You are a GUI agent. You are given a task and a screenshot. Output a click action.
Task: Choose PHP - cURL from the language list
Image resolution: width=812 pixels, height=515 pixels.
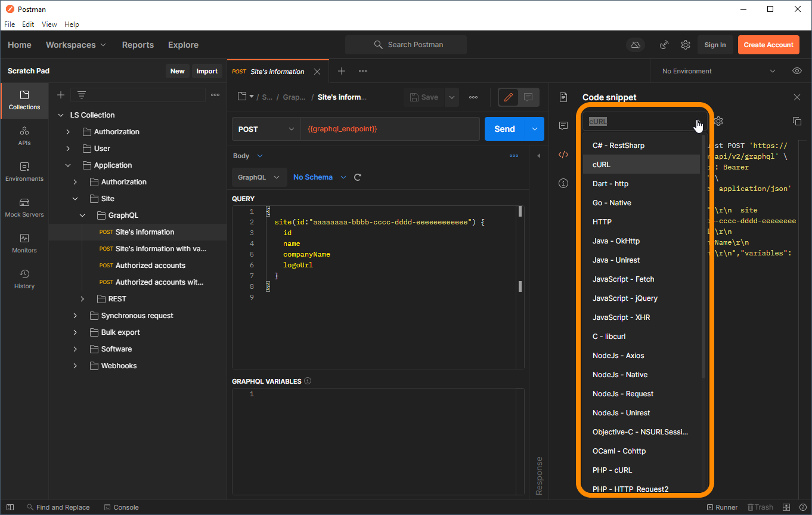641,470
